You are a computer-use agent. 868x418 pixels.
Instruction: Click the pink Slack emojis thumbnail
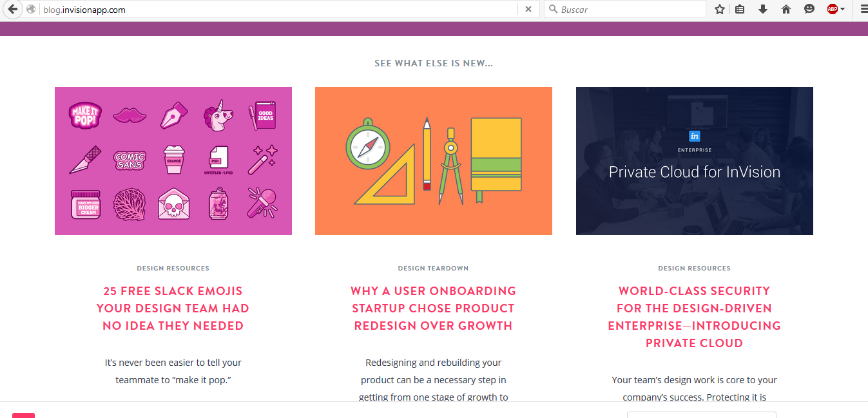point(173,161)
